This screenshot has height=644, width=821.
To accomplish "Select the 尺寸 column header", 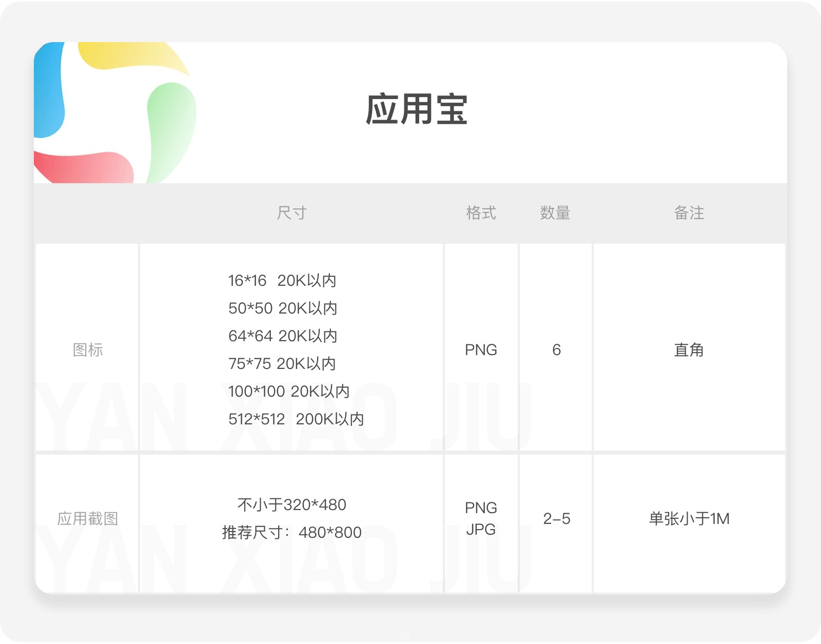I will [x=291, y=212].
